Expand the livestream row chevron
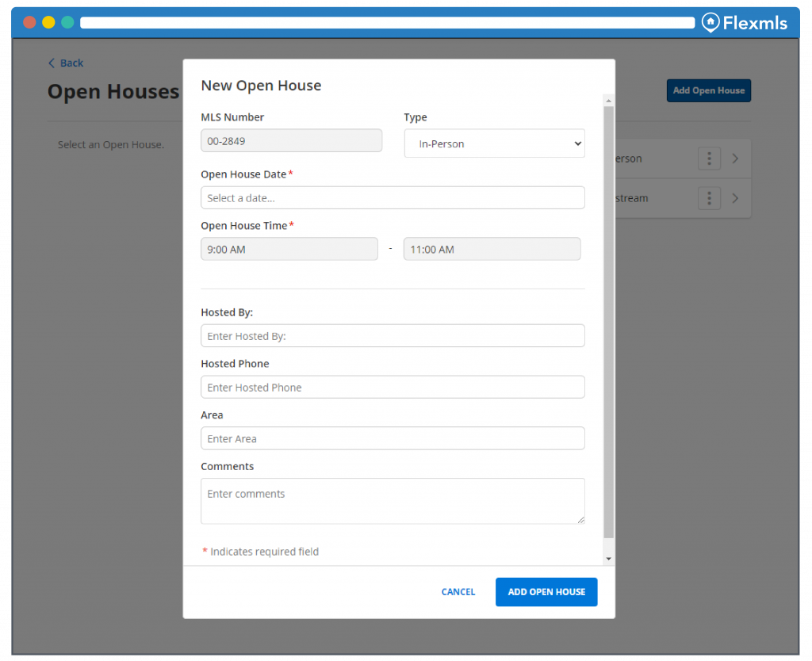 pyautogui.click(x=735, y=198)
